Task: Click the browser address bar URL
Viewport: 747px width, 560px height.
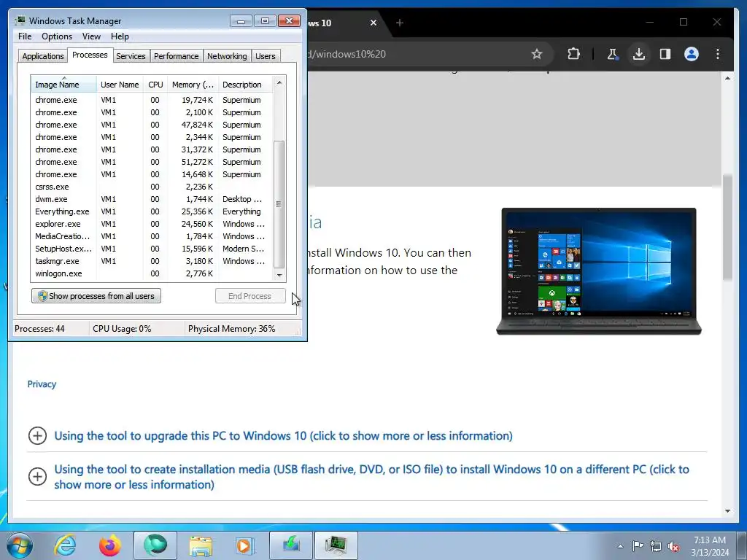Action: pyautogui.click(x=347, y=54)
